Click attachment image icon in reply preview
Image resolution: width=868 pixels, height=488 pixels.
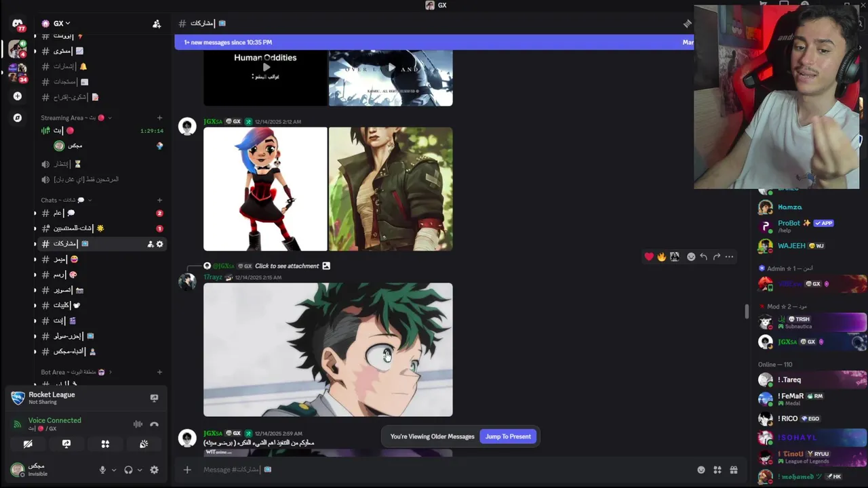coord(326,266)
